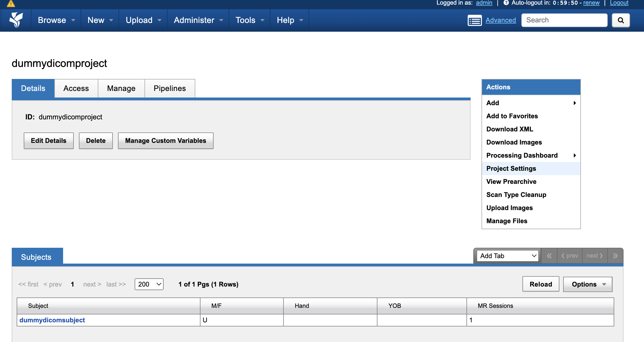Open the Upload menu
Viewport: 644px width, 342px height.
coord(143,20)
